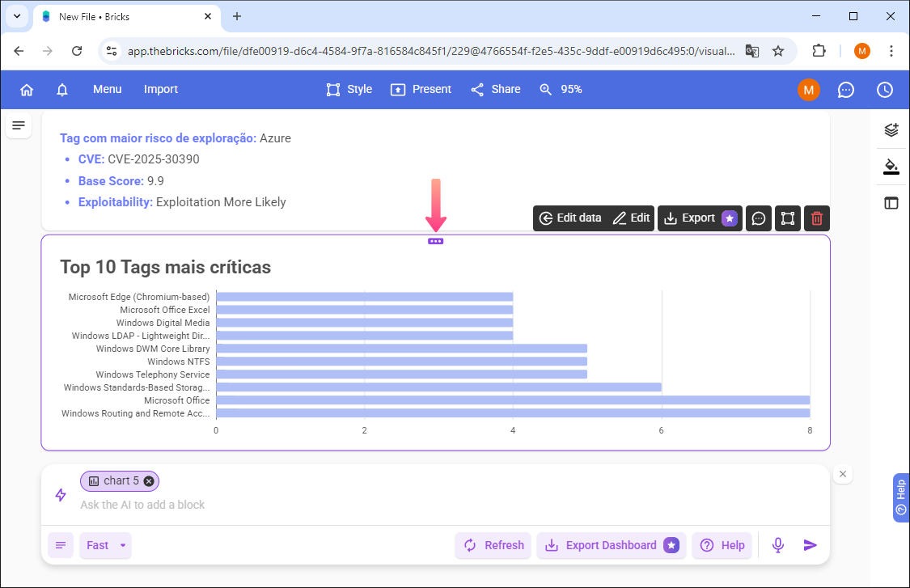The width and height of the screenshot is (910, 588).
Task: Open the Menu in the Bricks toolbar
Action: [x=108, y=90]
